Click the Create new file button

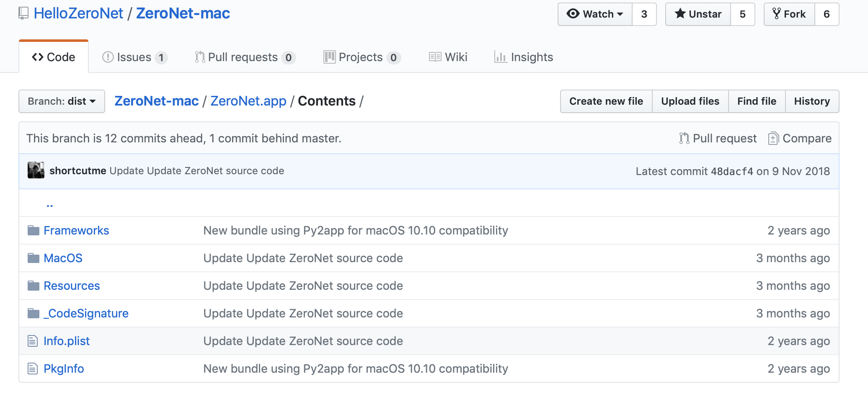pos(606,101)
